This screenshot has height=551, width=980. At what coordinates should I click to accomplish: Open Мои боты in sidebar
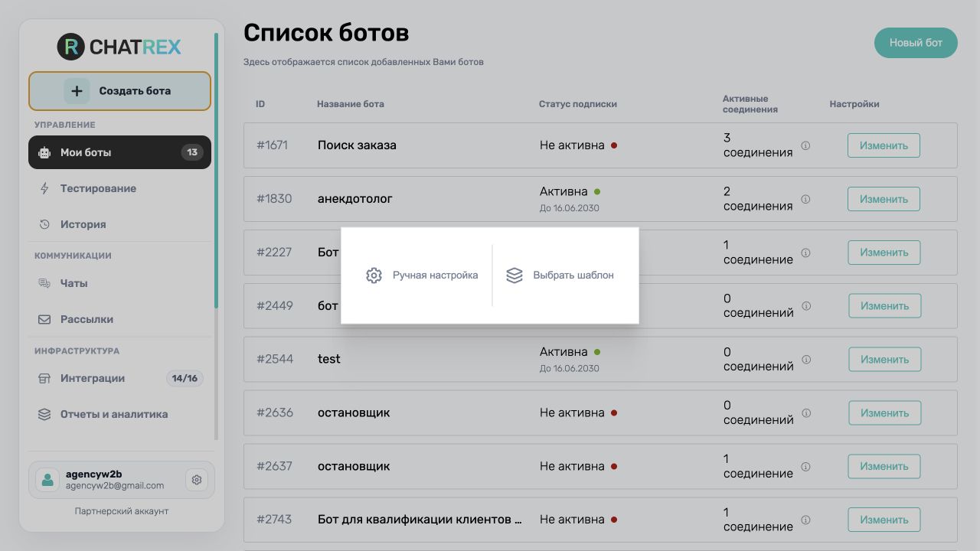tap(119, 152)
